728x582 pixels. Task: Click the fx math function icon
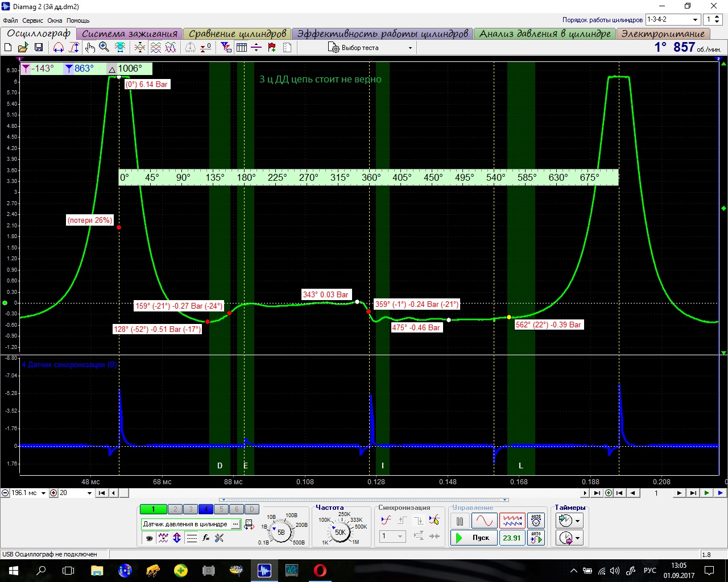tap(206, 537)
